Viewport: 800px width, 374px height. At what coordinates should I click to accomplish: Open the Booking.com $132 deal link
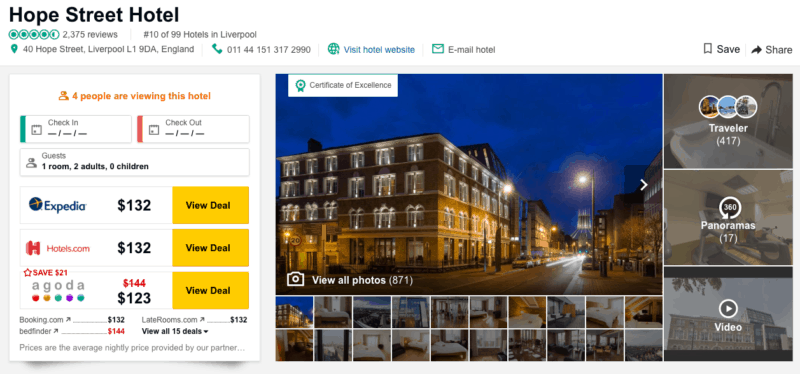pos(72,320)
